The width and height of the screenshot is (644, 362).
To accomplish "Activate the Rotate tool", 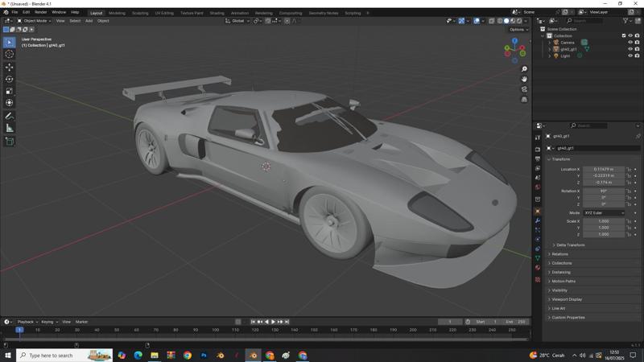I will coord(10,79).
